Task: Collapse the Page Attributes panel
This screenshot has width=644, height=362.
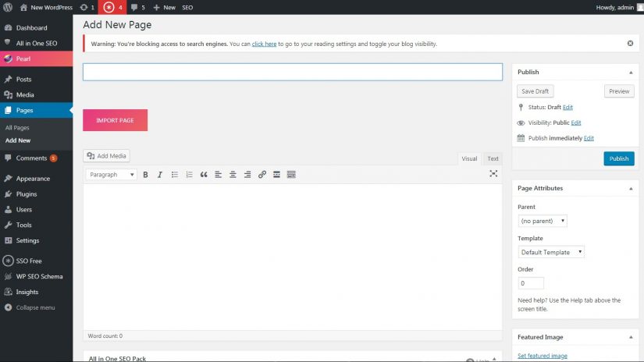Action: pos(631,188)
